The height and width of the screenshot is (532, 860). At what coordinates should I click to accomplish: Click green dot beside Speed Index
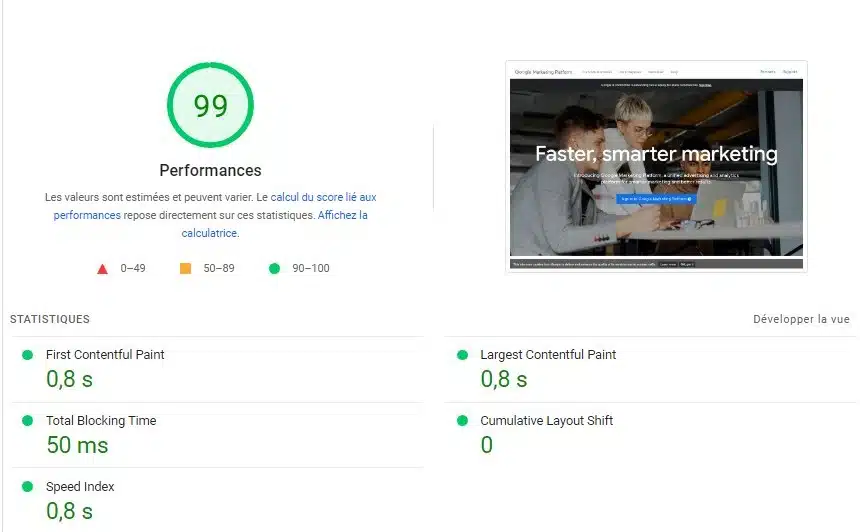27,487
